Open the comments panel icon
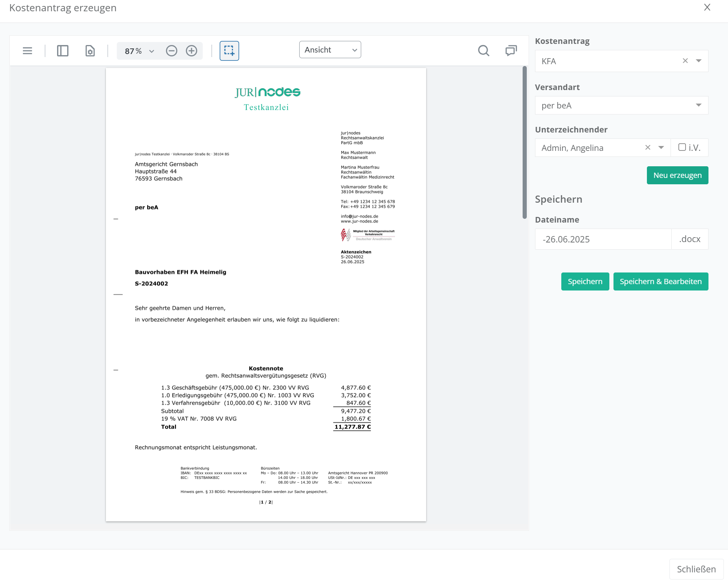Viewport: 728px width, 584px height. click(511, 51)
